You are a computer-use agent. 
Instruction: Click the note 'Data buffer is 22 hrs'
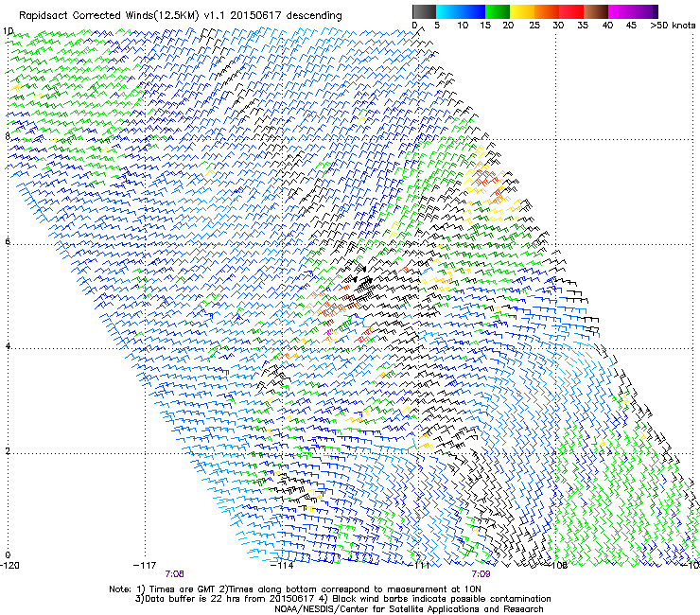(x=193, y=599)
